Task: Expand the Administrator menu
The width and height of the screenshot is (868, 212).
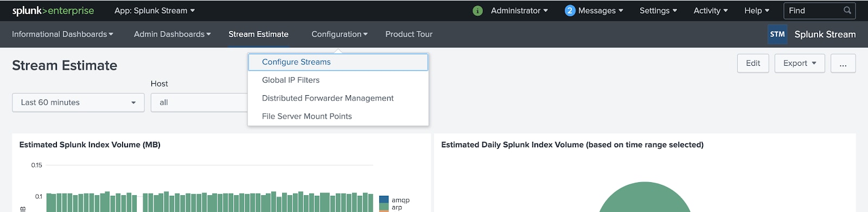Action: click(519, 10)
